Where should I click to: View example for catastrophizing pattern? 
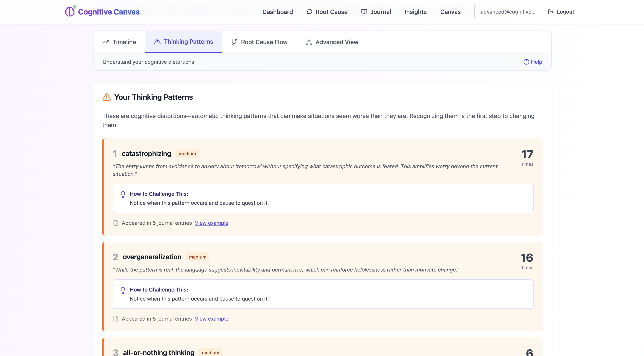(x=211, y=223)
